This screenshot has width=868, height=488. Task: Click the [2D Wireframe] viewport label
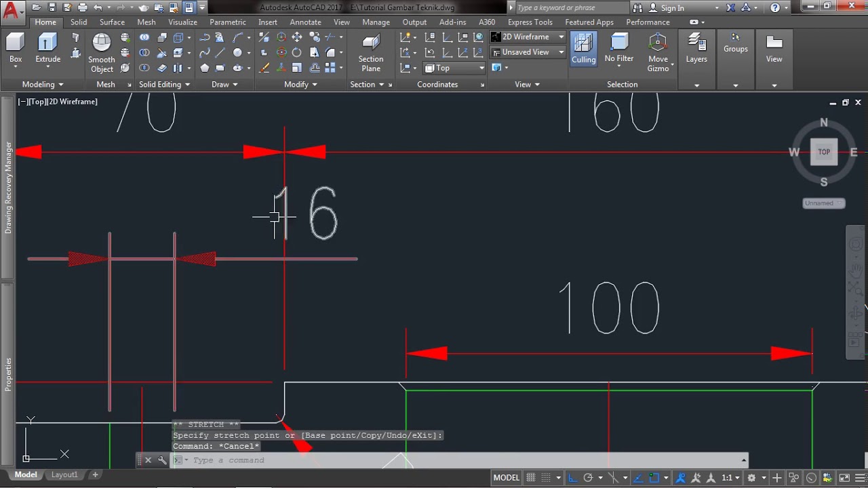(73, 102)
